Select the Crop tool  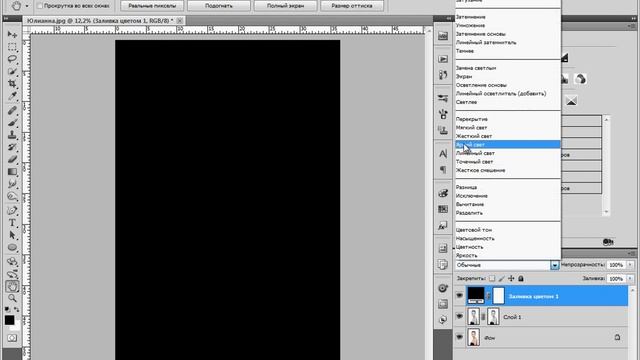pos(12,84)
